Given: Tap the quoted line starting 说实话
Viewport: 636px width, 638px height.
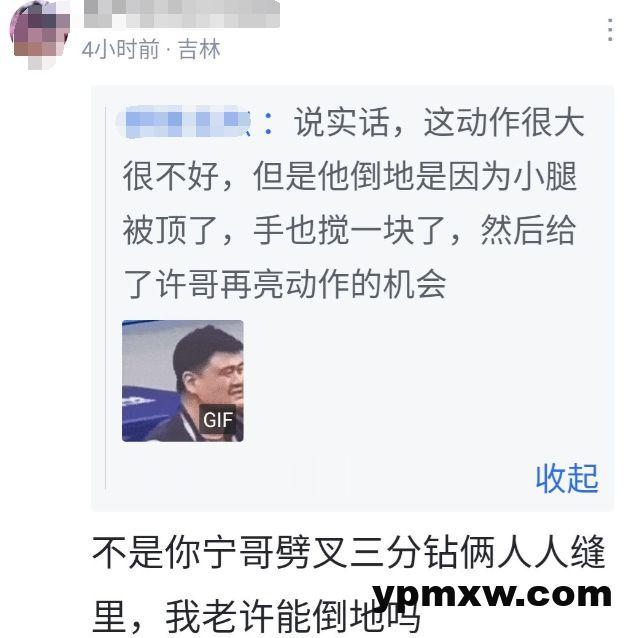Looking at the screenshot, I should point(439,122).
